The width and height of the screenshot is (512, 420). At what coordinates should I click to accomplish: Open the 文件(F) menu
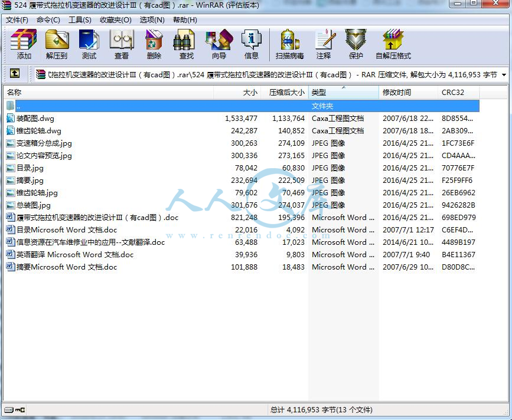[17, 20]
